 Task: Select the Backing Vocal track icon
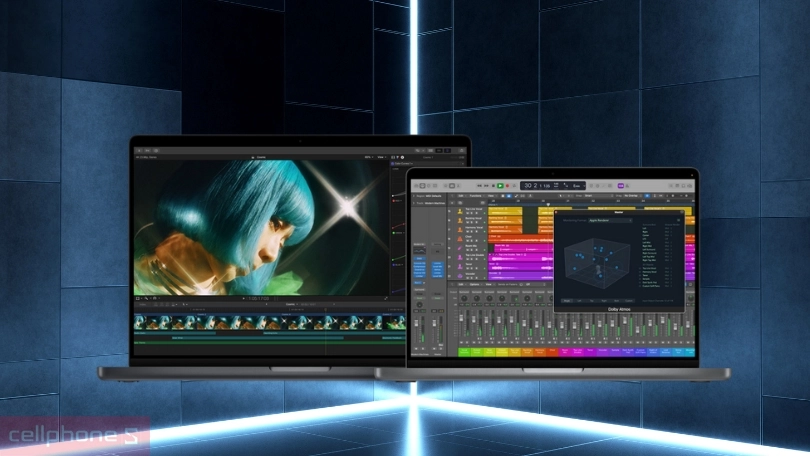pos(460,221)
